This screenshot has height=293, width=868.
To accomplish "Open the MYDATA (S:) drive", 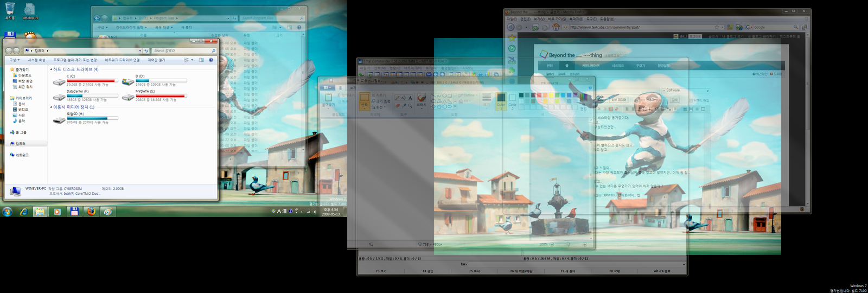I will [129, 97].
